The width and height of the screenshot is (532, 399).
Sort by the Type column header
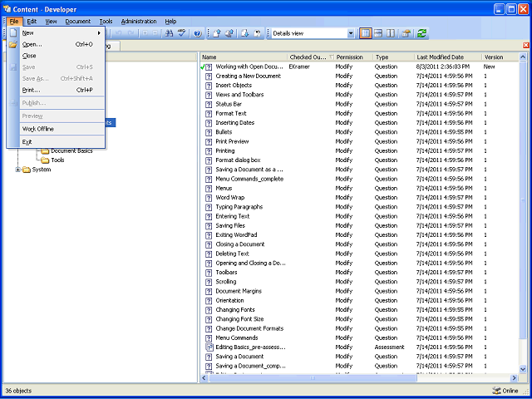(393, 57)
